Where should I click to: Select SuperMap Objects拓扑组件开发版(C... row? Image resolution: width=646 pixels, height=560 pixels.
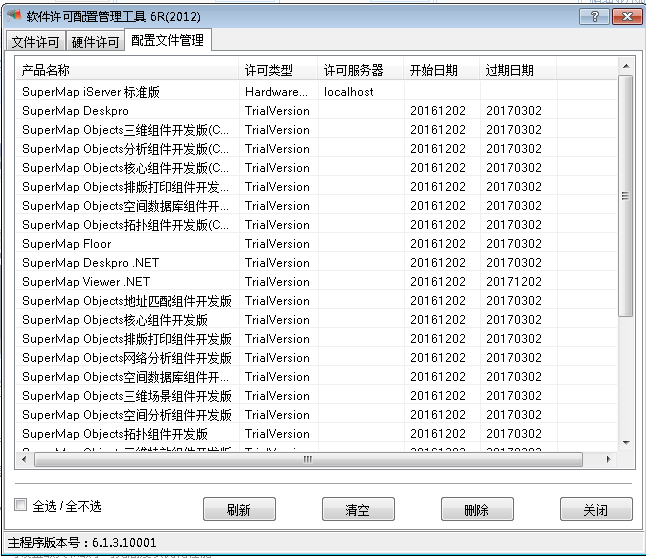click(316, 224)
